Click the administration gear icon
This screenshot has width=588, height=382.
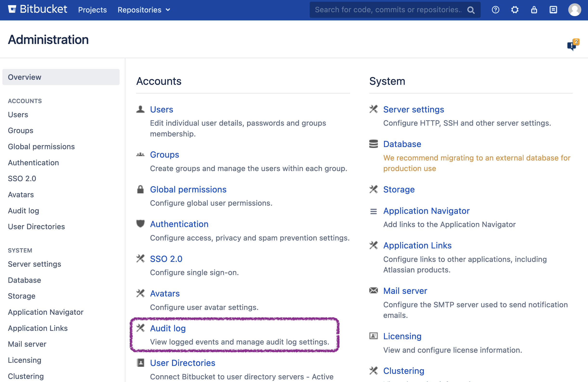(x=515, y=10)
